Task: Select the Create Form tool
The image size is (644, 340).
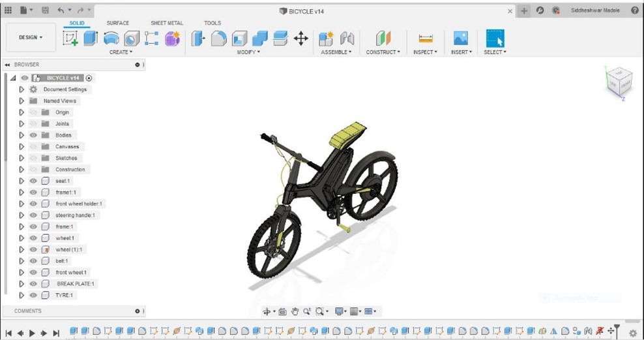Action: tap(173, 39)
